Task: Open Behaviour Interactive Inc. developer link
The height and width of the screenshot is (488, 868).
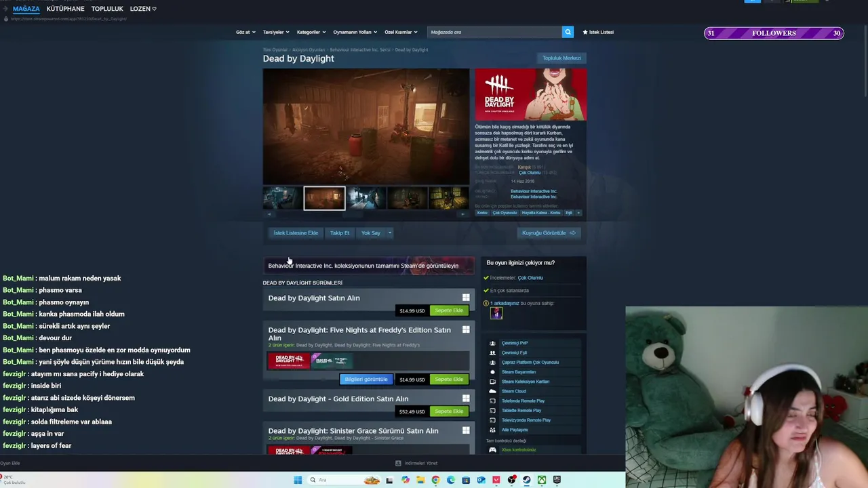Action: click(x=534, y=191)
